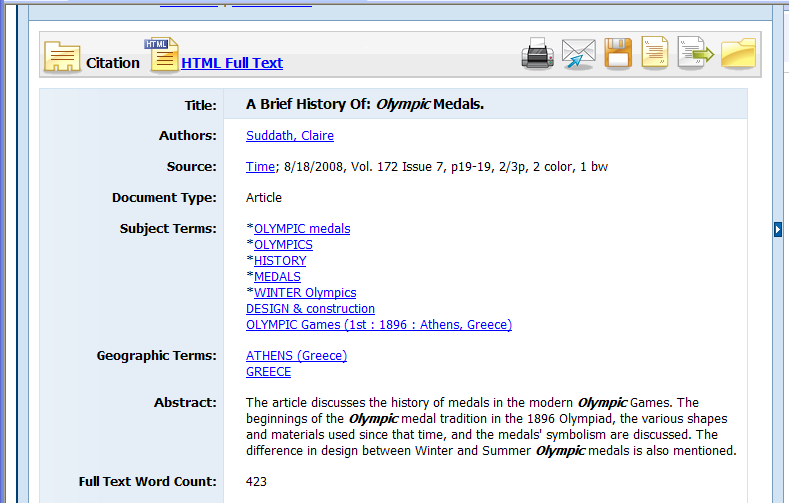789x503 pixels.
Task: Follow the OLYMPICS subject link
Action: [283, 245]
